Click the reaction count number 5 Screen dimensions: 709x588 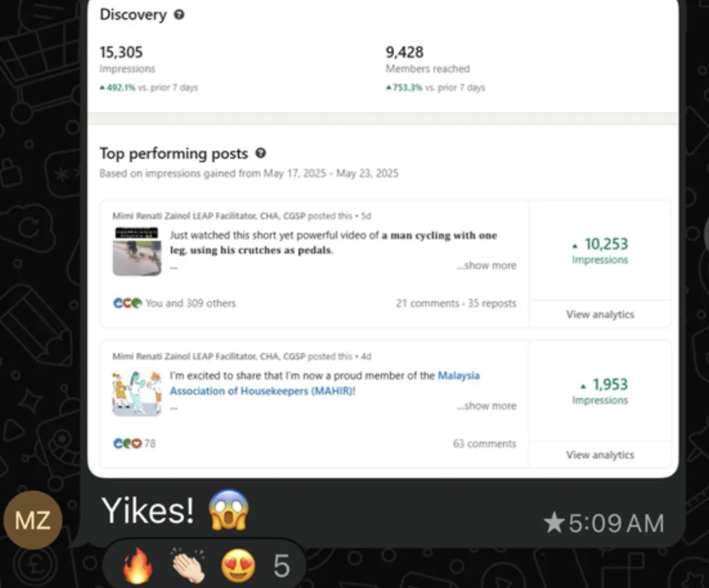pos(282,566)
